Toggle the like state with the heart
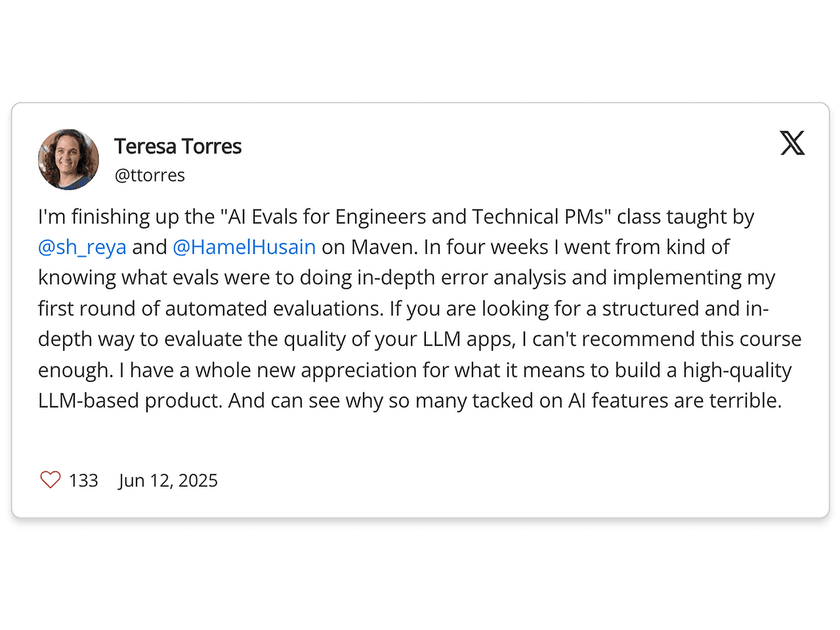This screenshot has width=840, height=630. [x=50, y=480]
